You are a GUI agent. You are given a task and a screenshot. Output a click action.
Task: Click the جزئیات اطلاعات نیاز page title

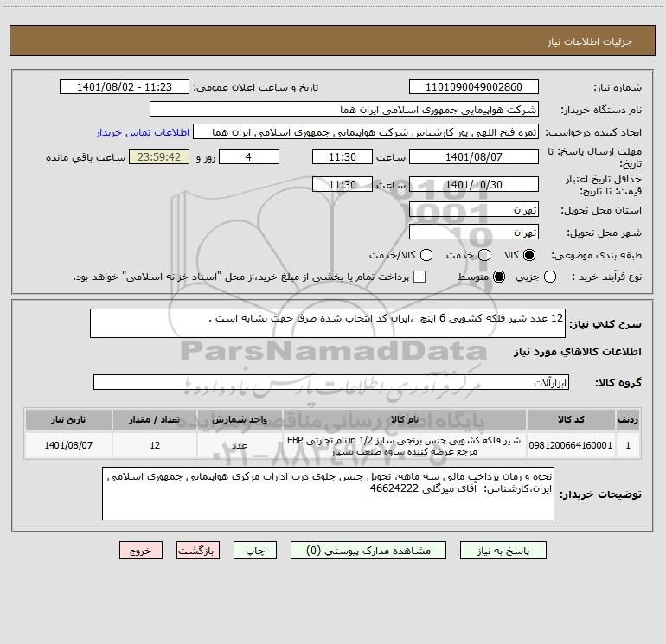590,41
